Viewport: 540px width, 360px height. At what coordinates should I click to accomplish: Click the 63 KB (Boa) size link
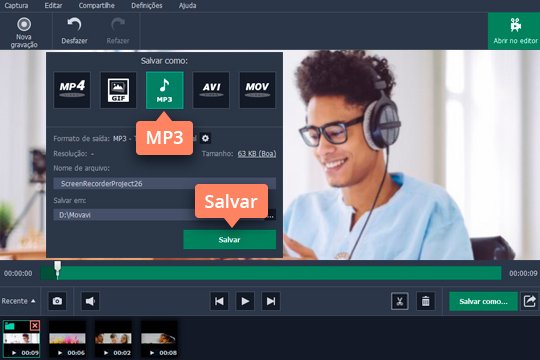click(257, 154)
